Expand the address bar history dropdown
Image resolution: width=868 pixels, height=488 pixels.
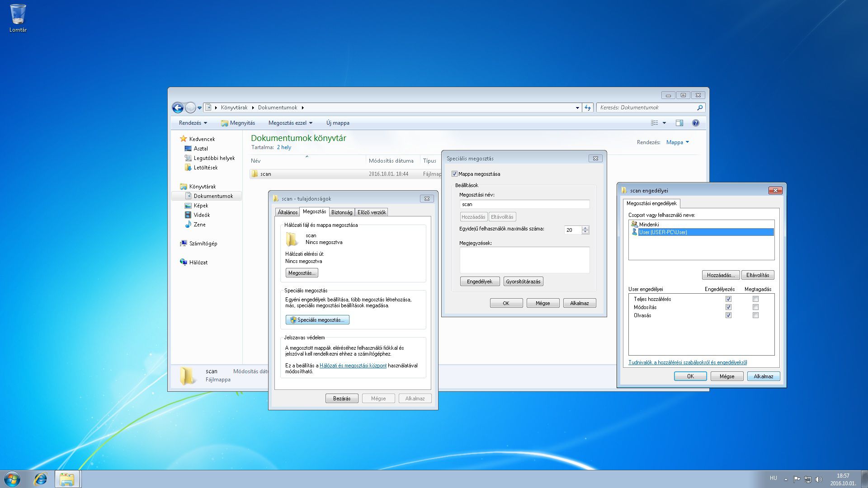pyautogui.click(x=577, y=108)
